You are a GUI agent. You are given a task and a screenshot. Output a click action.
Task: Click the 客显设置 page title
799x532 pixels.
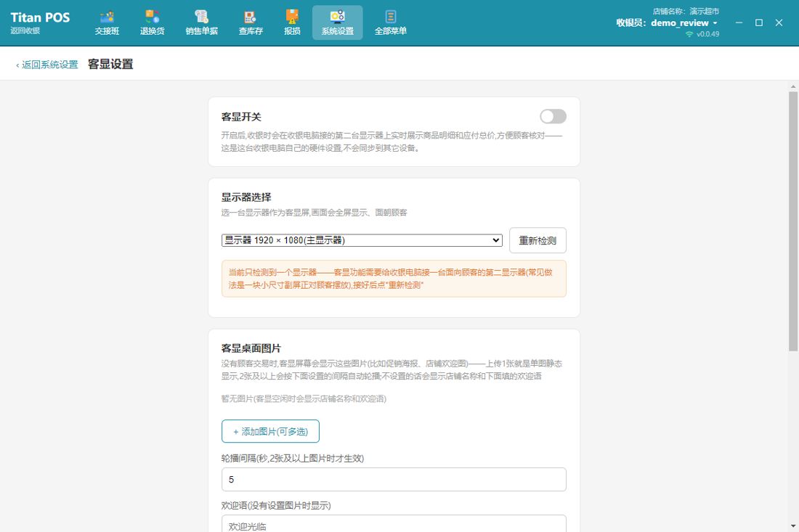tap(110, 64)
